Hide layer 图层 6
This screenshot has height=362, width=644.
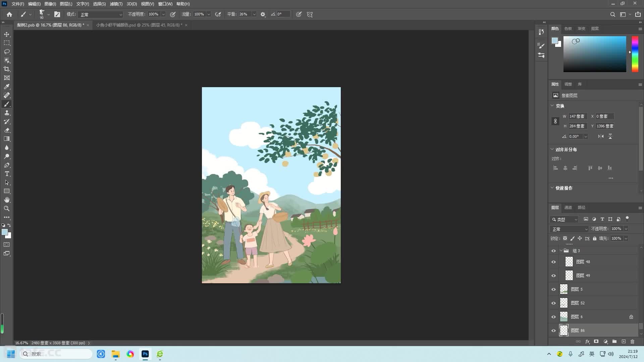[x=553, y=317]
